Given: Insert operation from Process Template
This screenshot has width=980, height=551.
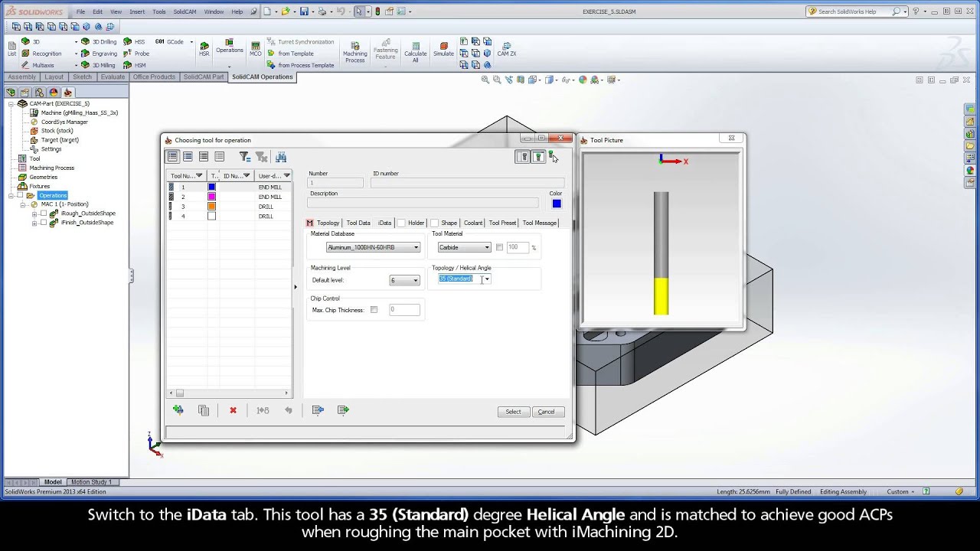Looking at the screenshot, I should (x=300, y=65).
